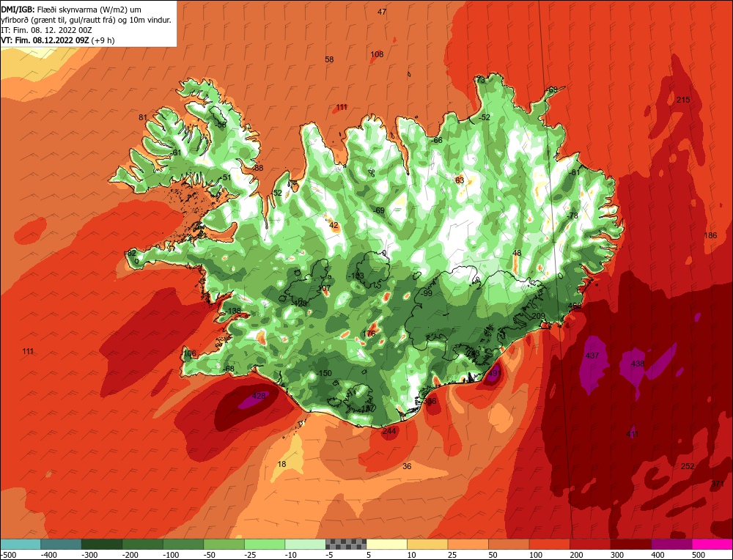The height and width of the screenshot is (560, 733).
Task: Click the value 81 northwest of the Westfjords
Action: click(x=143, y=117)
